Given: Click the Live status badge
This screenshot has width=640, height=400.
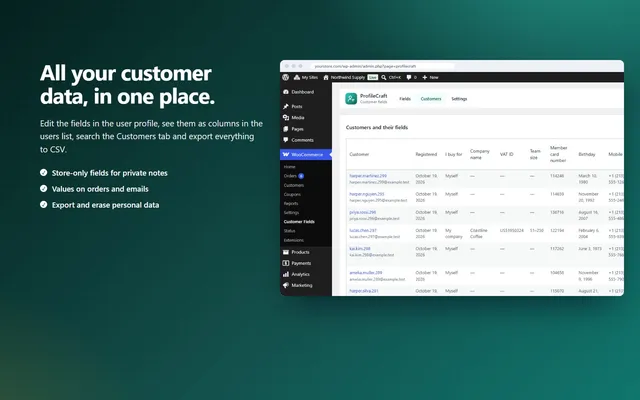Looking at the screenshot, I should (372, 77).
